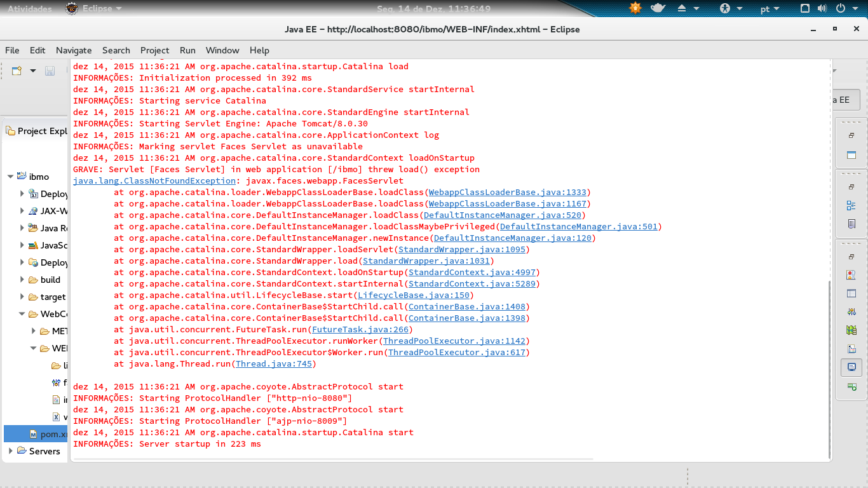Show the Markers view icon
Image resolution: width=868 pixels, height=488 pixels.
click(851, 275)
